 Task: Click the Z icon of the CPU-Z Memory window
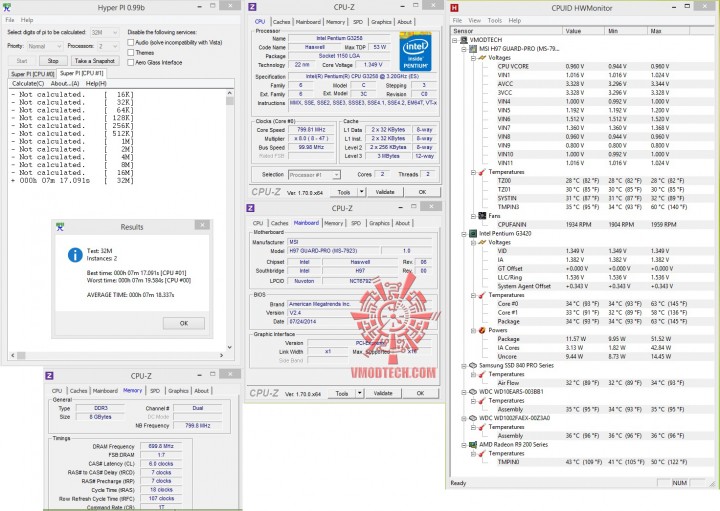click(49, 376)
